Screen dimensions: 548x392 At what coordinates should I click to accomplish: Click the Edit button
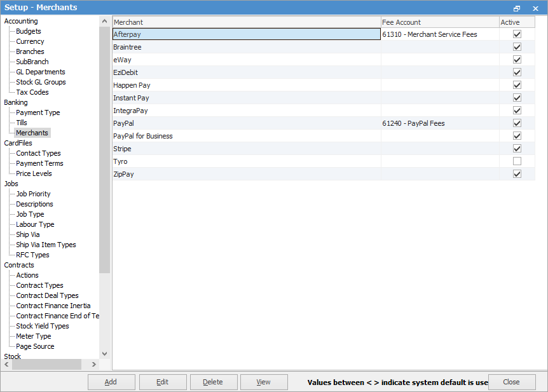pyautogui.click(x=163, y=382)
